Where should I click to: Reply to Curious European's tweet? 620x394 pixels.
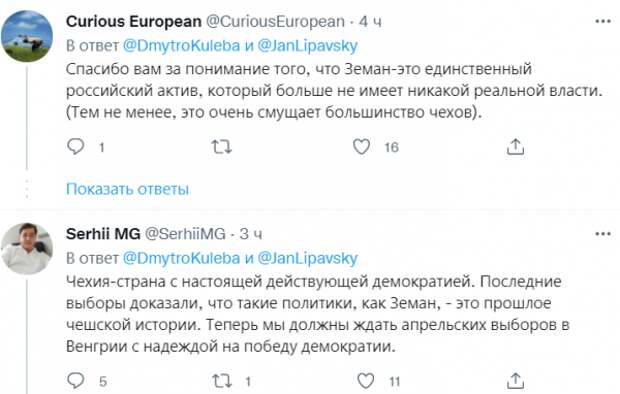[76, 147]
